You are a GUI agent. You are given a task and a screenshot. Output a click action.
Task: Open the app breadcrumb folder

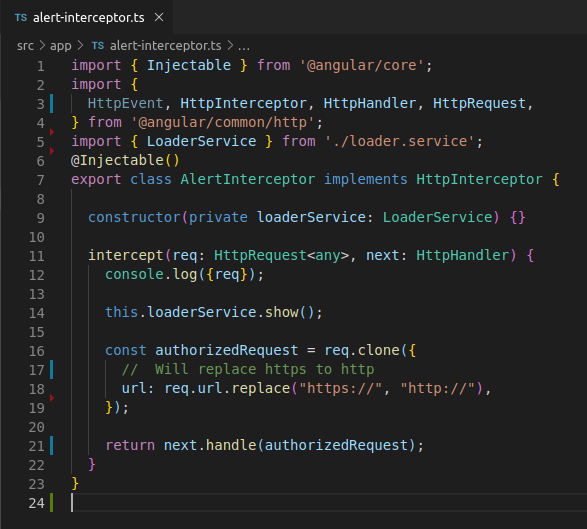pyautogui.click(x=61, y=46)
